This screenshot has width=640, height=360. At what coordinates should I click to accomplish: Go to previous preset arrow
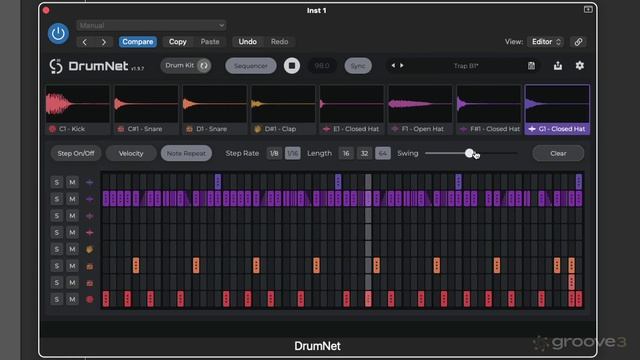[84, 42]
